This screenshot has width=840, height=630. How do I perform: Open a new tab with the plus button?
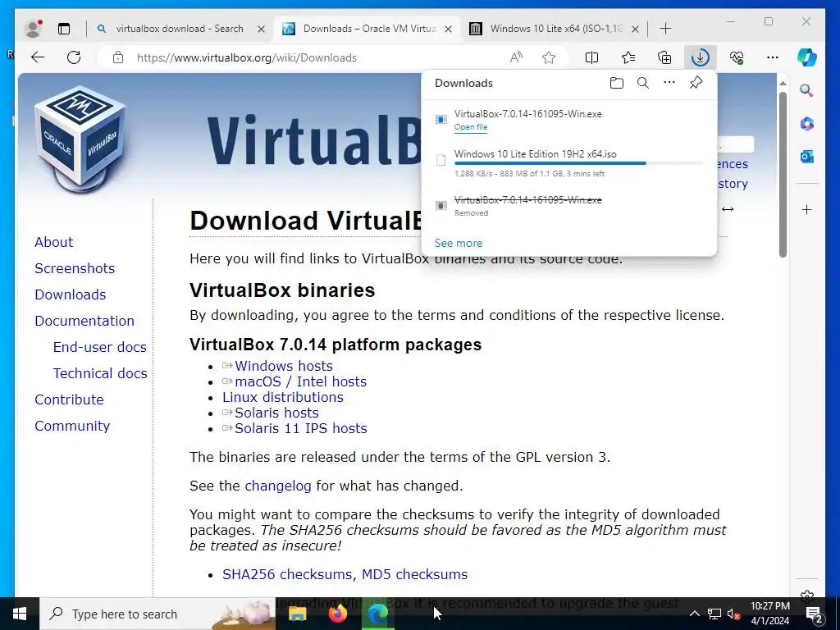point(665,29)
